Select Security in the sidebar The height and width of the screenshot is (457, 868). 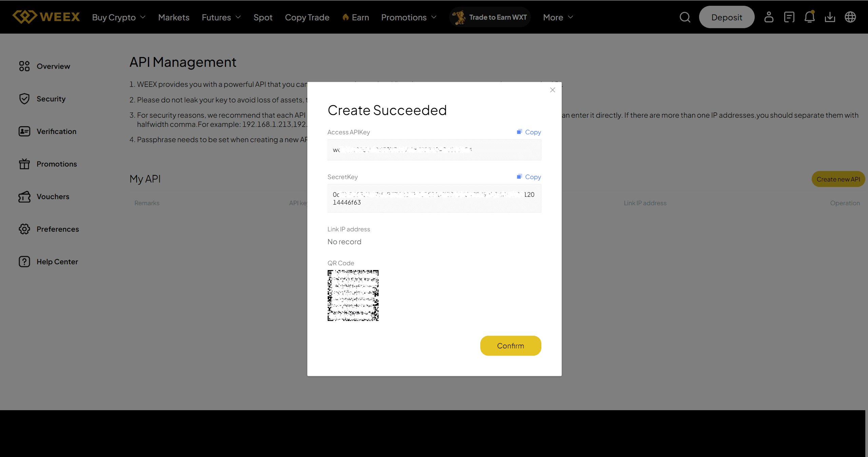tap(51, 99)
